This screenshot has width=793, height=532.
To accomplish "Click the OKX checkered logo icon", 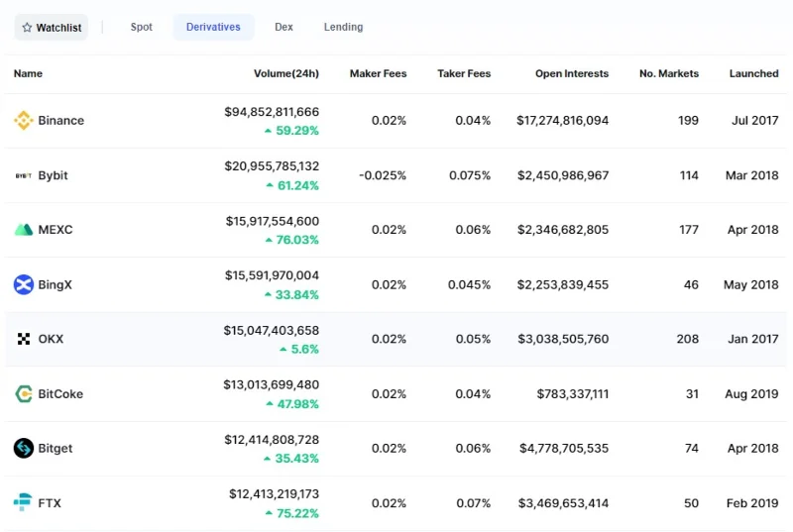I will click(23, 339).
